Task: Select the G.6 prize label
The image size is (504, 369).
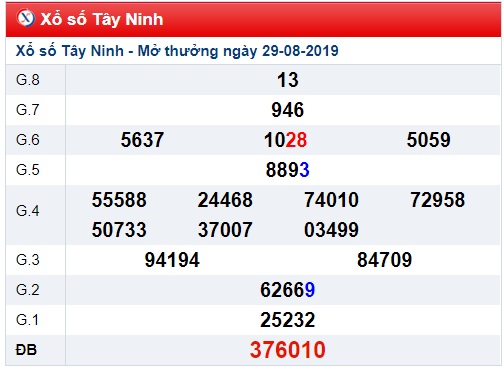Action: [28, 140]
